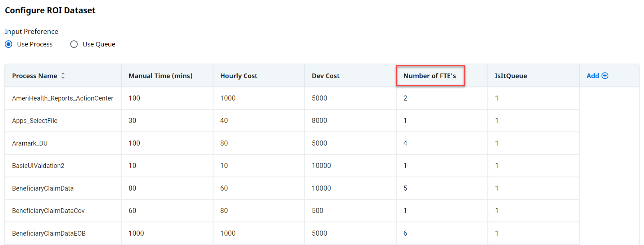The width and height of the screenshot is (644, 245).
Task: Select the Use Process radio button
Action: [9, 44]
